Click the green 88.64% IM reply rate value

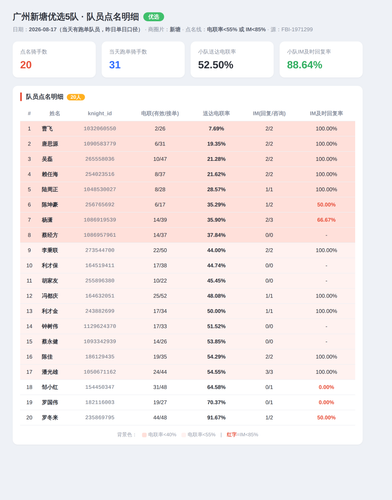tap(304, 65)
